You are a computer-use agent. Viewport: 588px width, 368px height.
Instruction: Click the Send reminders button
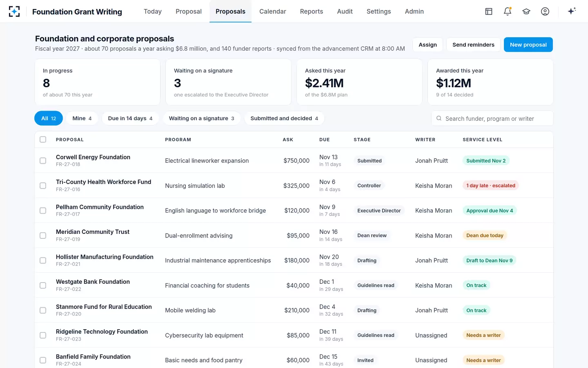[473, 45]
